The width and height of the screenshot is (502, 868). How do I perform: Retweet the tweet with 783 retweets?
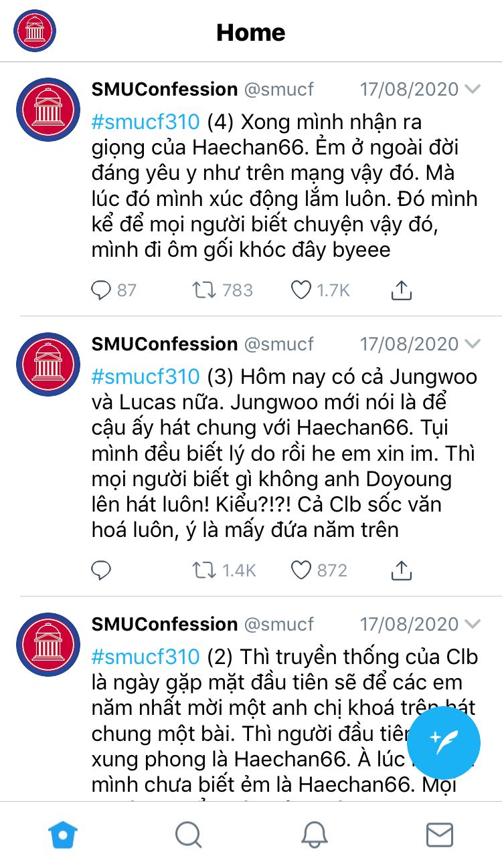(203, 290)
